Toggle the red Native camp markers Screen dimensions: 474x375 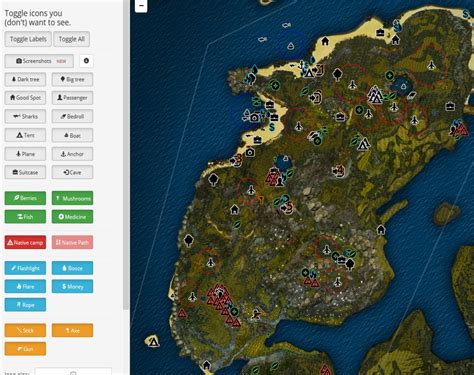25,242
